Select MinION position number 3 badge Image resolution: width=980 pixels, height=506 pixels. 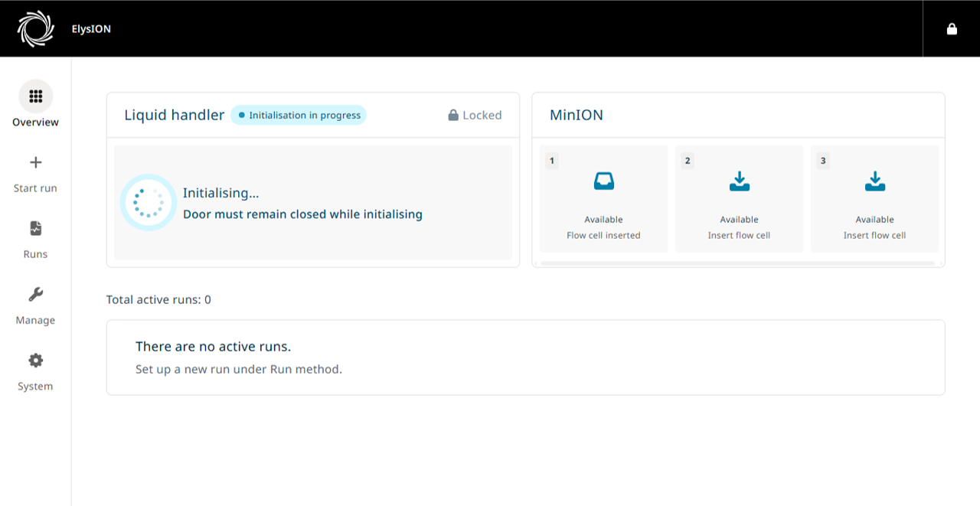823,161
